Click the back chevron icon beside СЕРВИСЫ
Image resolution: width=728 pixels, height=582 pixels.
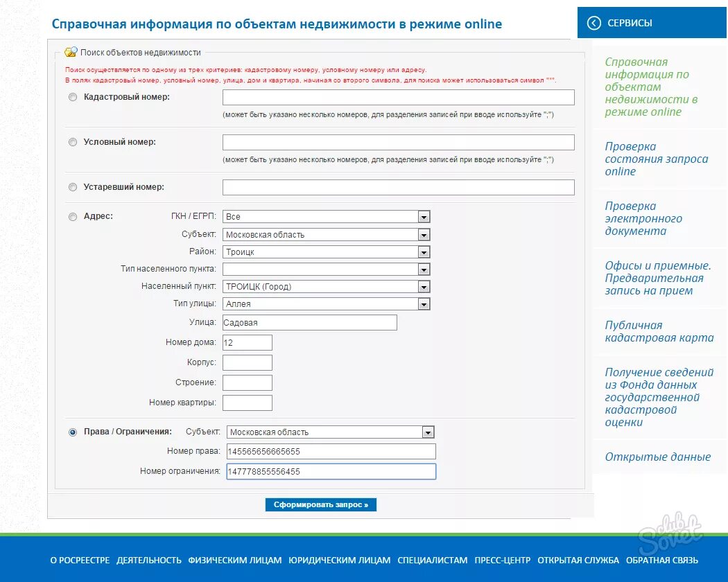(593, 22)
